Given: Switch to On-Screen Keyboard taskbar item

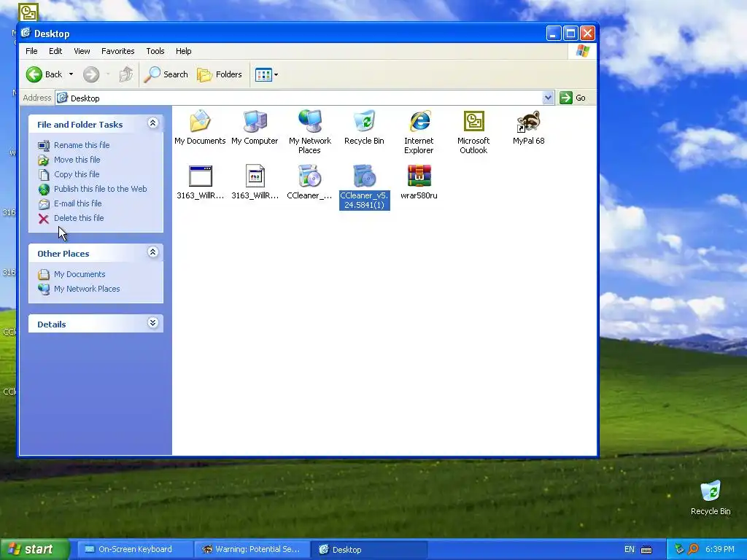Looking at the screenshot, I should click(134, 550).
